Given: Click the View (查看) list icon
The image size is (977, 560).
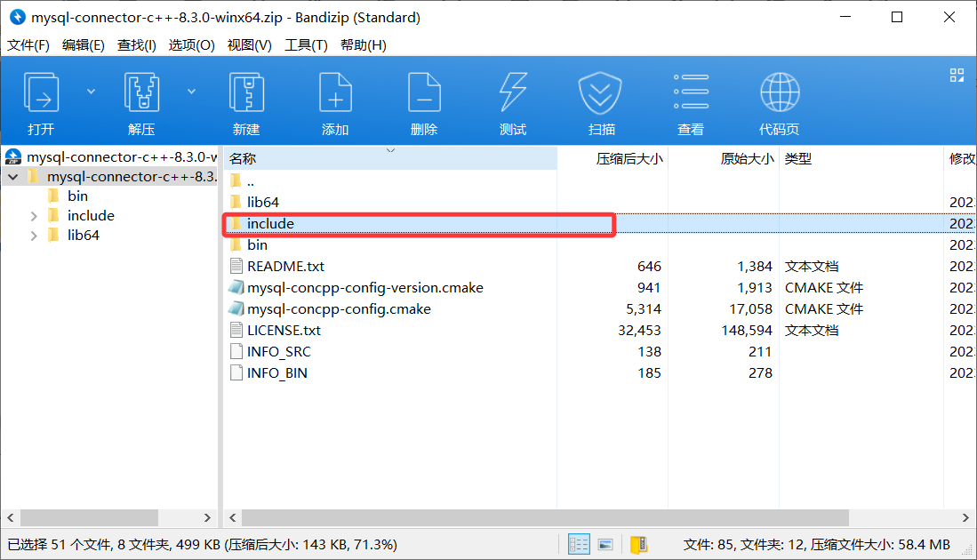Looking at the screenshot, I should coord(691,92).
